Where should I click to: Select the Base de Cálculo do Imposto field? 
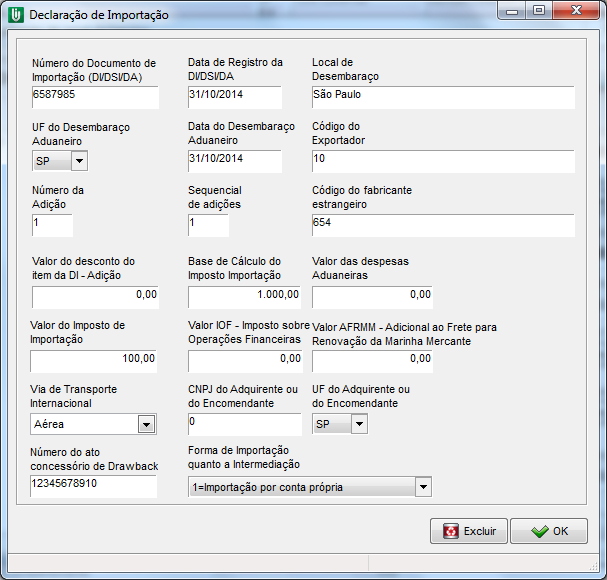244,296
